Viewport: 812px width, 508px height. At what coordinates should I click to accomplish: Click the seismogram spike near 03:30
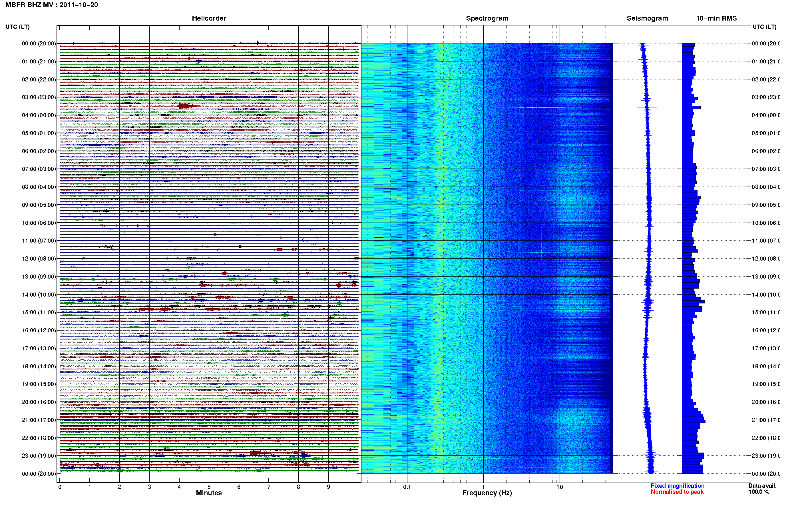[647, 107]
